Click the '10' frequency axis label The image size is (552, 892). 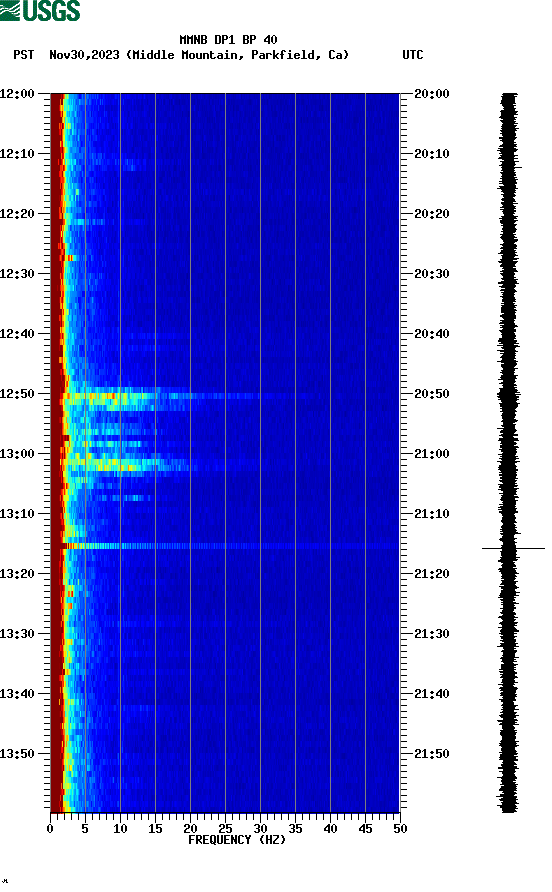pos(120,829)
